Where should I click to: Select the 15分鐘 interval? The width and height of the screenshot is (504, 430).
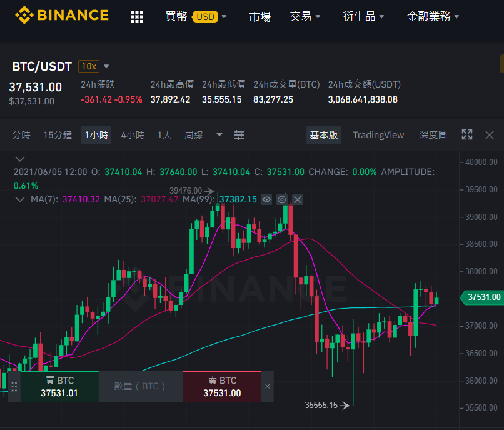tap(58, 134)
